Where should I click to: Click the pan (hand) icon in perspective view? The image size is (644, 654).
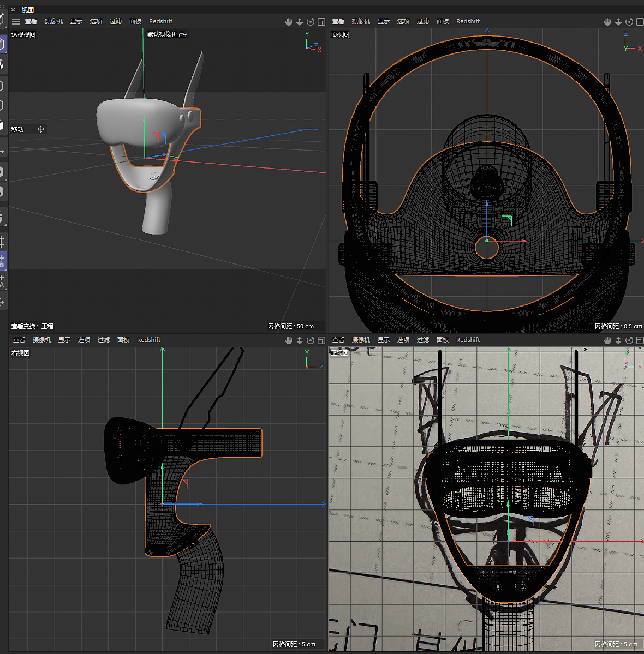(x=288, y=22)
